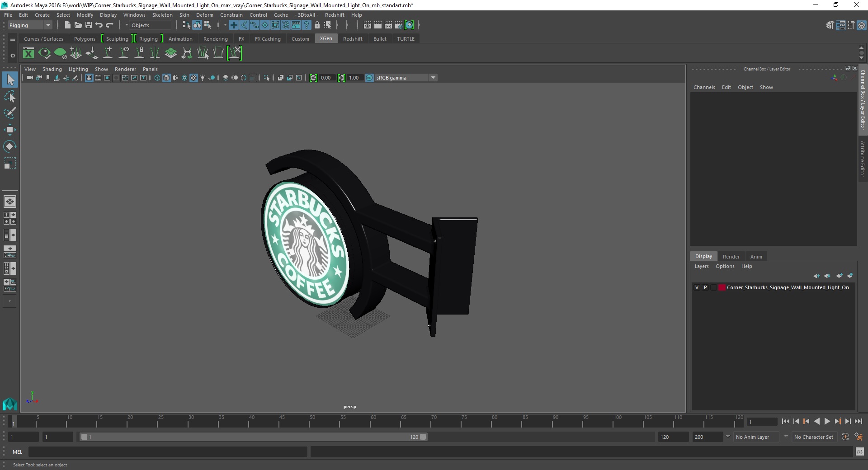The height and width of the screenshot is (470, 868).
Task: Toggle viewport grid display
Action: (x=89, y=78)
